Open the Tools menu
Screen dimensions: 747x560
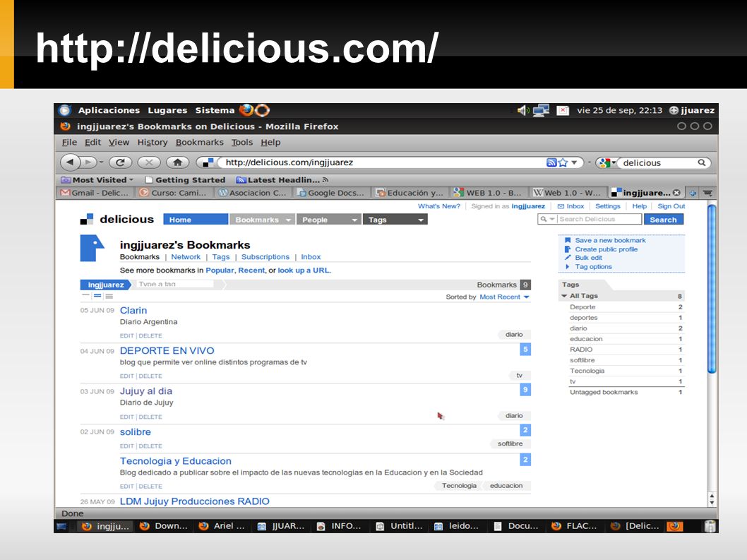pos(242,142)
